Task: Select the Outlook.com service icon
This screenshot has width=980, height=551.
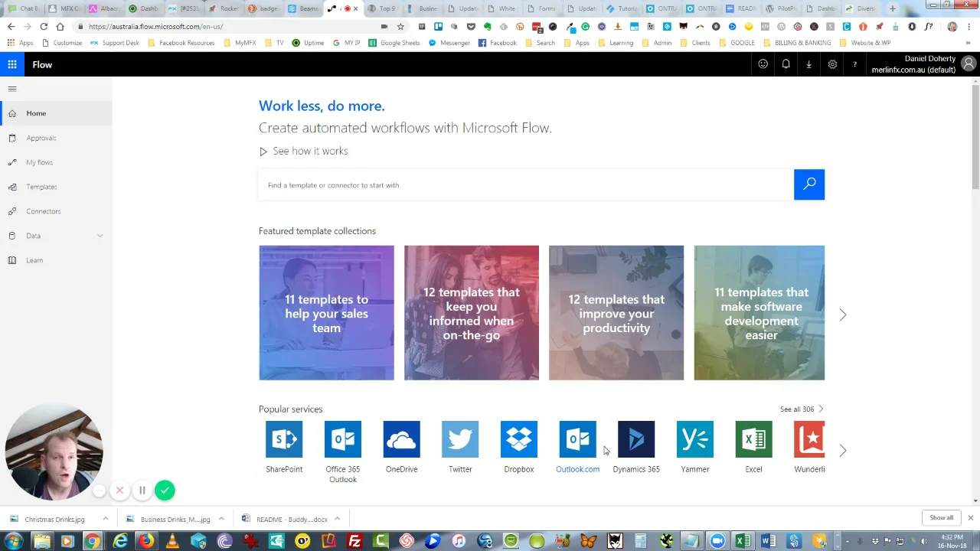Action: [x=577, y=439]
